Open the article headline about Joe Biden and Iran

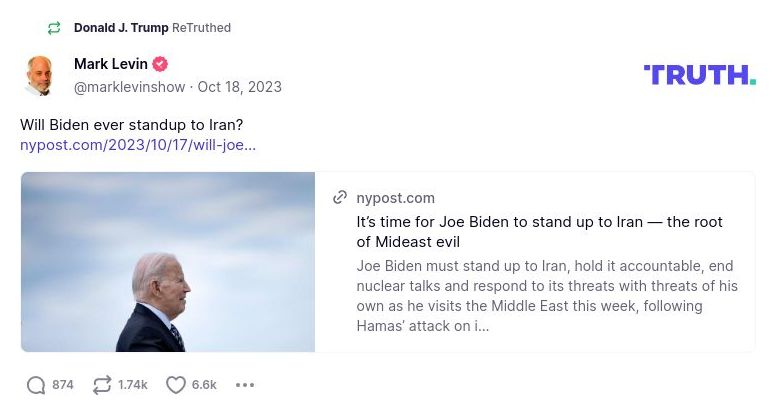[x=539, y=232]
